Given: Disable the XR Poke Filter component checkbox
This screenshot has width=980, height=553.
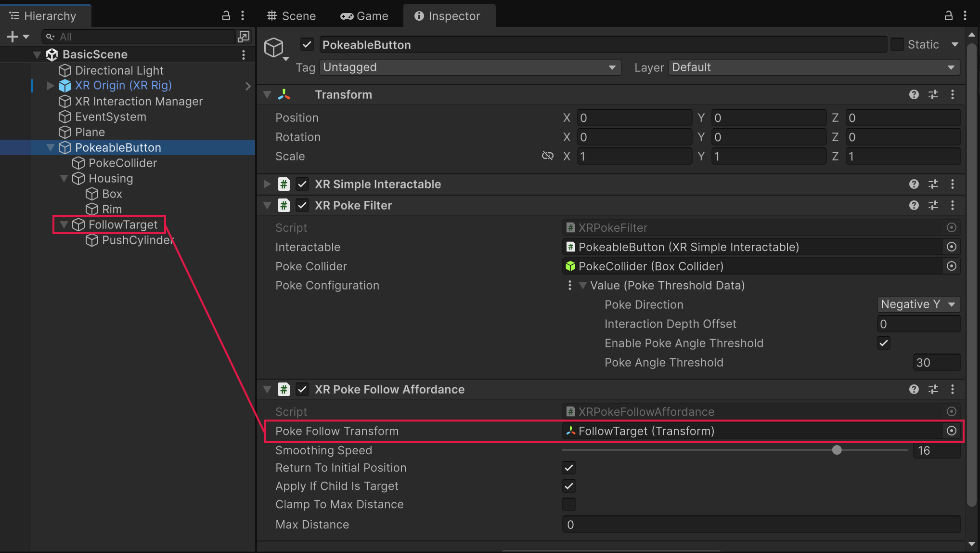Looking at the screenshot, I should (x=302, y=205).
